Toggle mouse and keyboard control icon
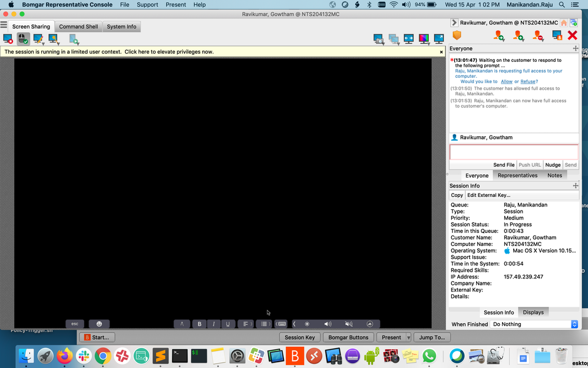This screenshot has width=588, height=368. click(x=23, y=39)
